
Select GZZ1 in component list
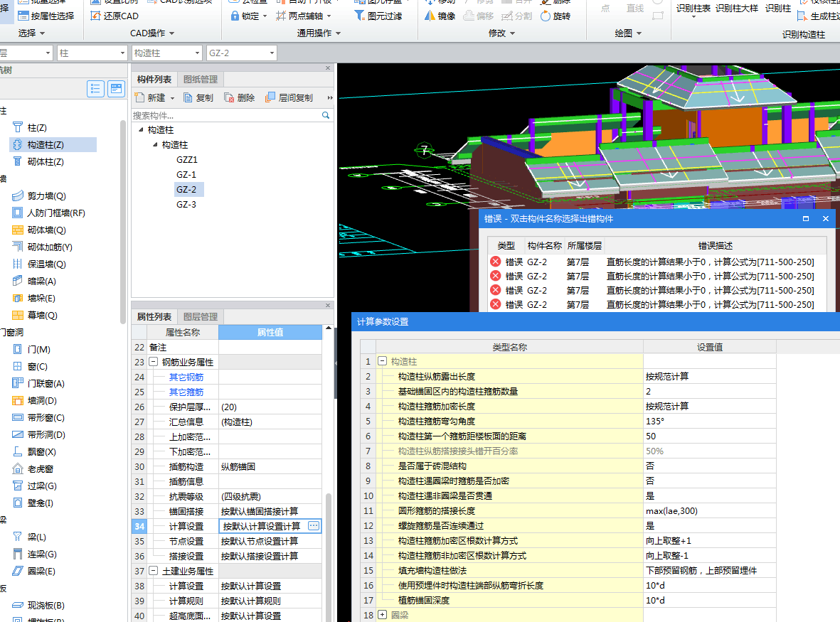pyautogui.click(x=187, y=159)
